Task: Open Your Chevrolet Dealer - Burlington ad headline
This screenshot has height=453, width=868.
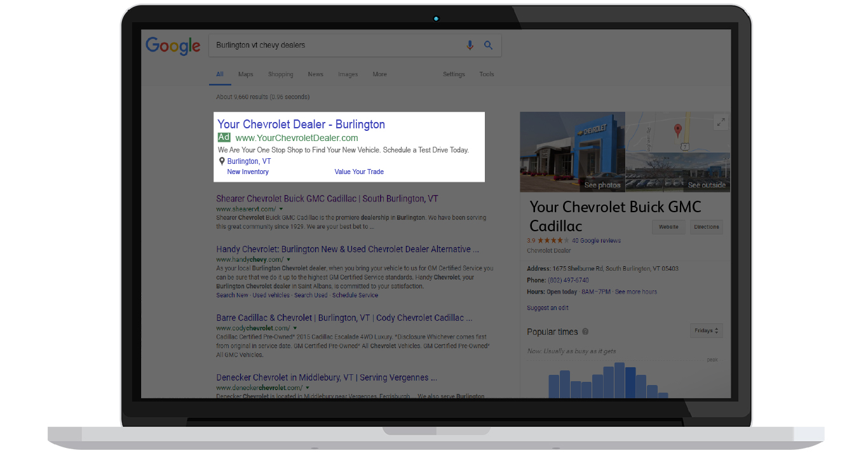Action: point(301,125)
